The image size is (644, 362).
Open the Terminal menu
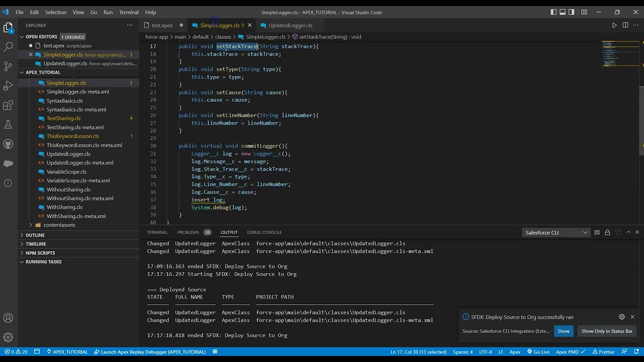coord(129,12)
